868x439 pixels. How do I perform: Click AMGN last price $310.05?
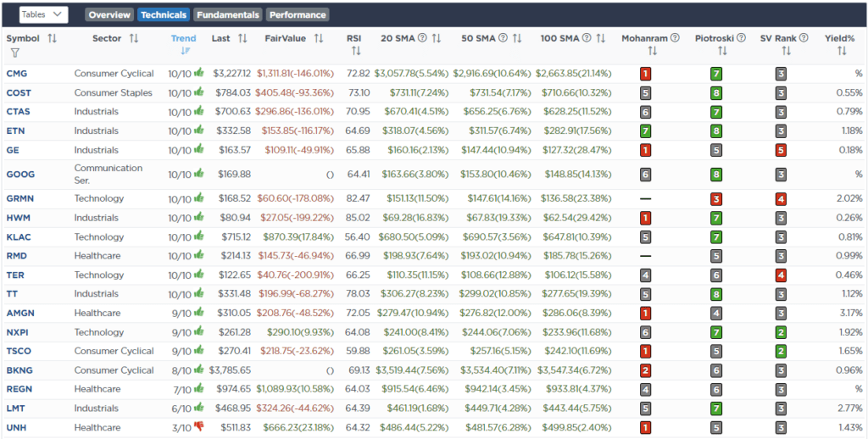234,313
